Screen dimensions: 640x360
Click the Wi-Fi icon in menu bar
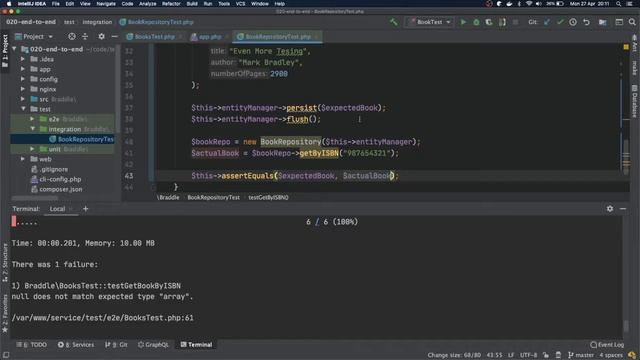(x=529, y=4)
